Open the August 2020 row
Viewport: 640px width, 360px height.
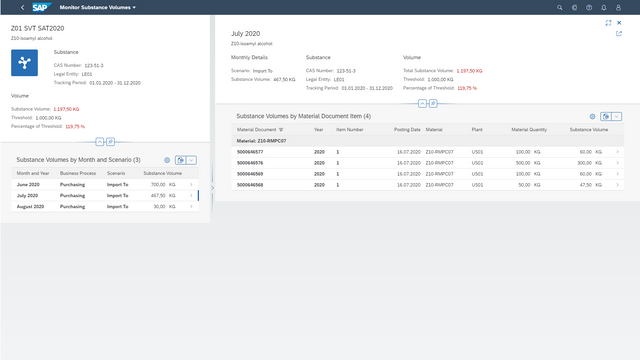(x=105, y=207)
